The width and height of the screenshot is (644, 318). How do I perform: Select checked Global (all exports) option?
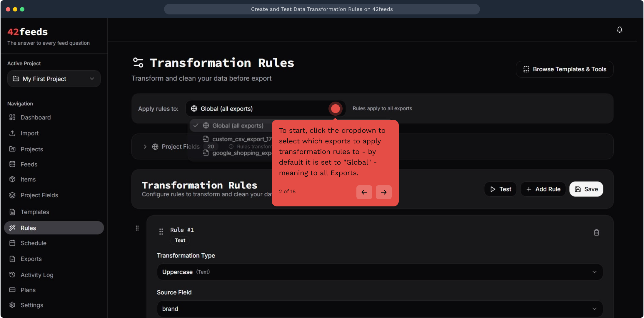[x=232, y=126]
